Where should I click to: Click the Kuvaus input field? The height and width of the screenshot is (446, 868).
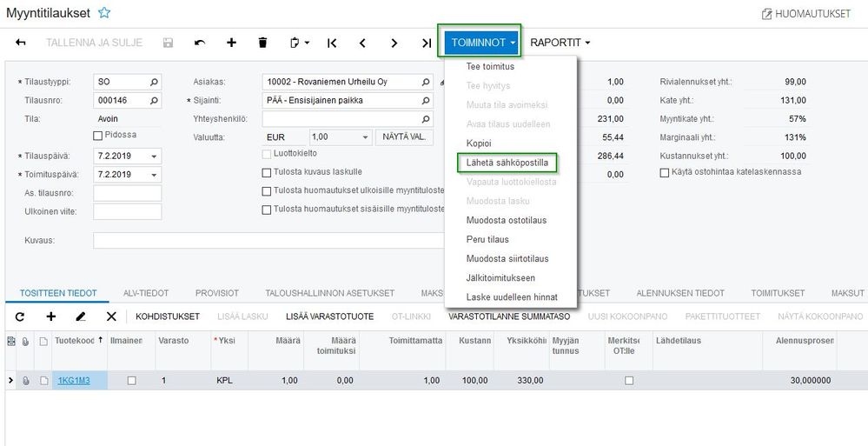click(269, 241)
